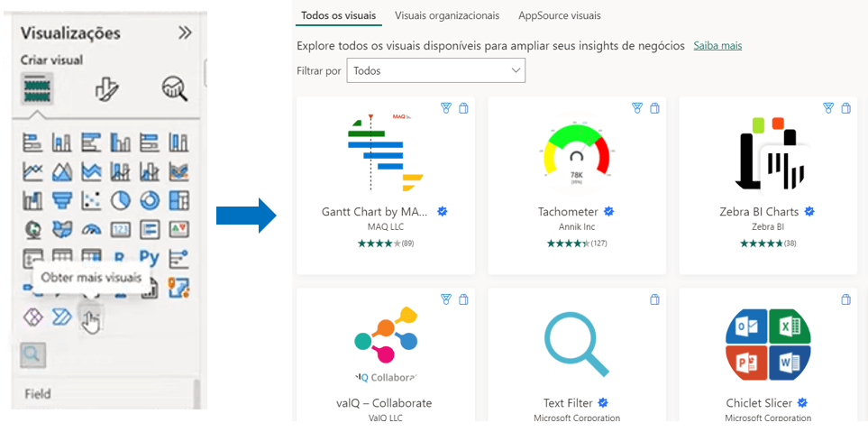Open the Format visual pane icon

click(x=107, y=88)
